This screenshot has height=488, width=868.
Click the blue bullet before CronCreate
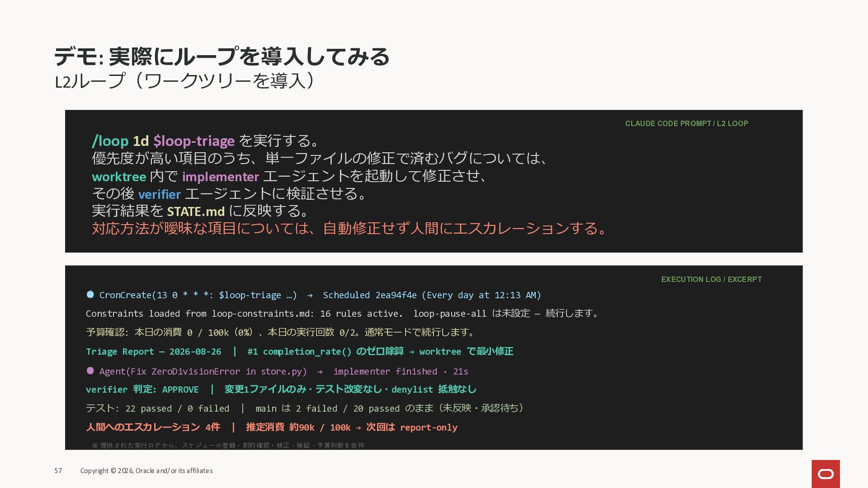click(90, 295)
